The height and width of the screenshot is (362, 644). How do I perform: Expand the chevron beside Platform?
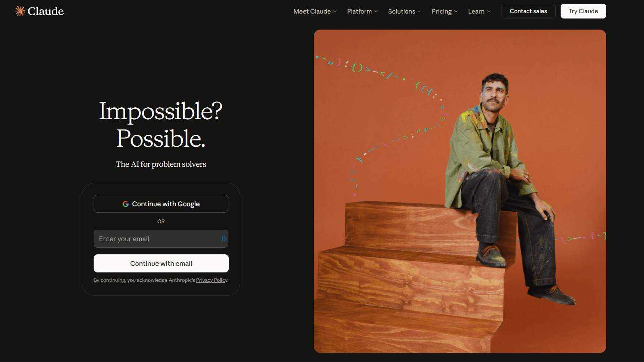click(376, 12)
